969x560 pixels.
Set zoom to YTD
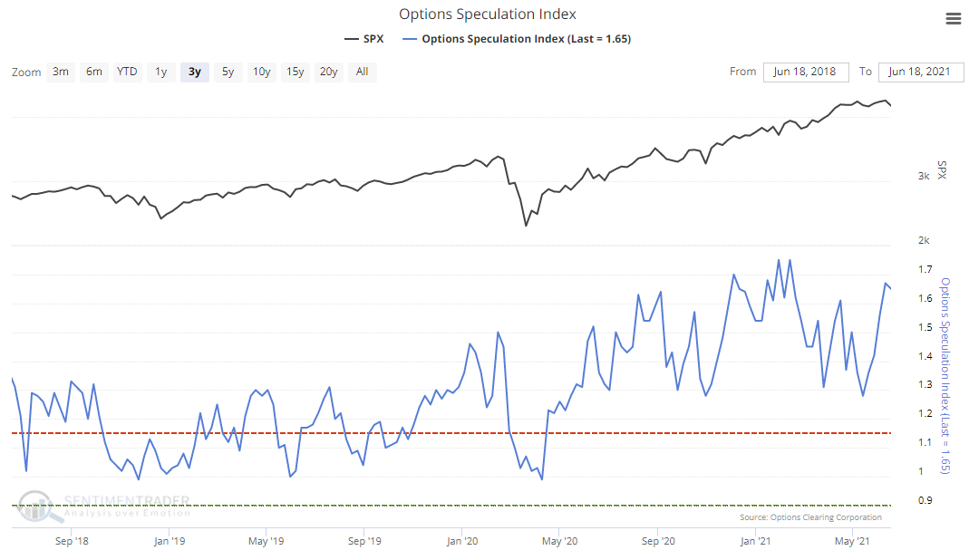tap(127, 72)
